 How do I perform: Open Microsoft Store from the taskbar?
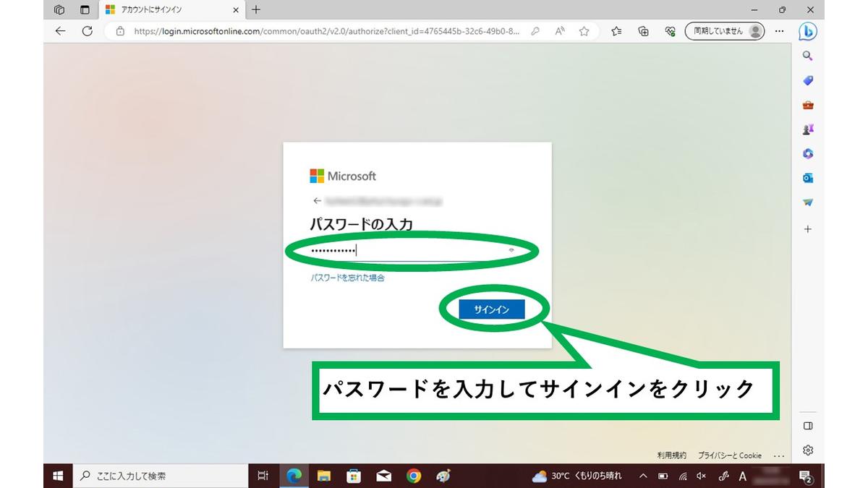click(x=354, y=476)
